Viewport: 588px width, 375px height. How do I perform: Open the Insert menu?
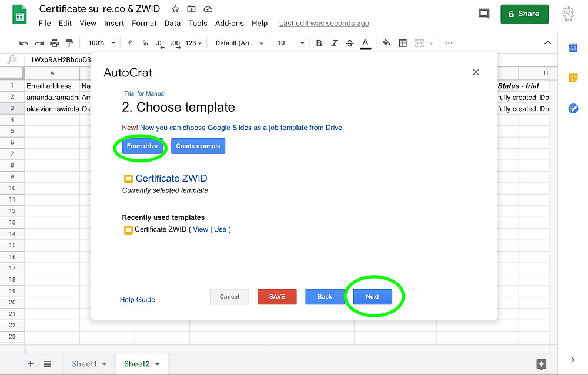114,24
